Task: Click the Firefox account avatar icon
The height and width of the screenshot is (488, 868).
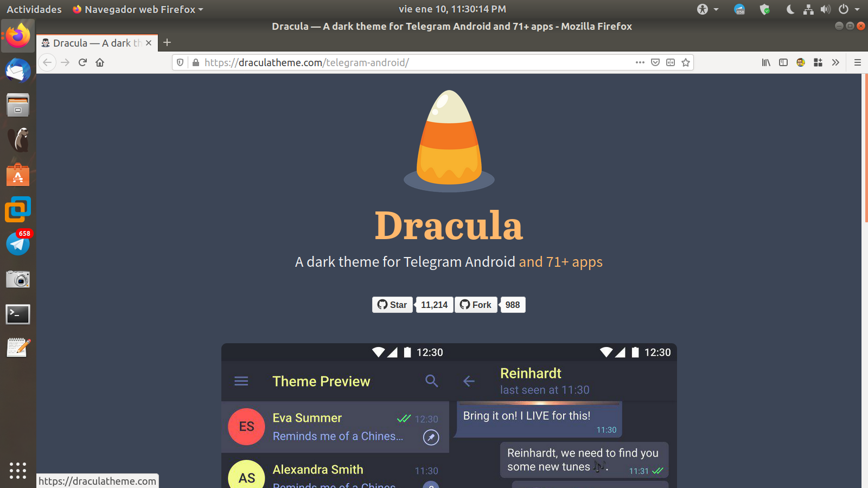Action: [x=800, y=62]
